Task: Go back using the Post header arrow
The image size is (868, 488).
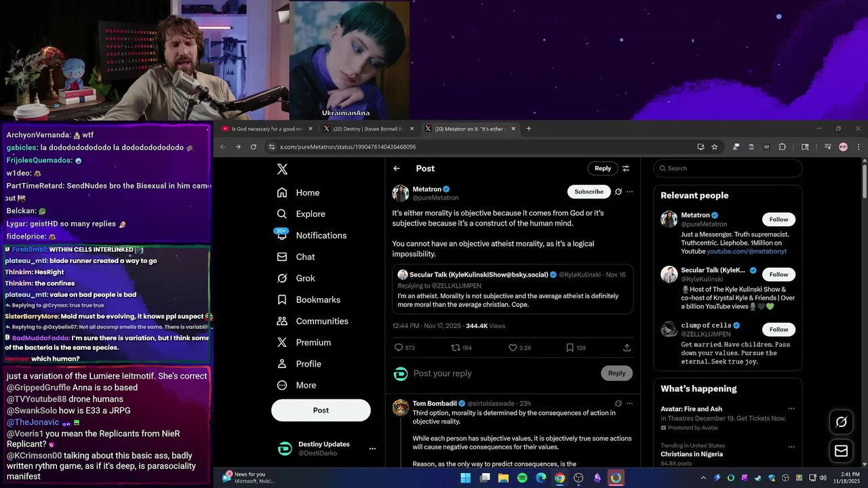Action: point(397,168)
